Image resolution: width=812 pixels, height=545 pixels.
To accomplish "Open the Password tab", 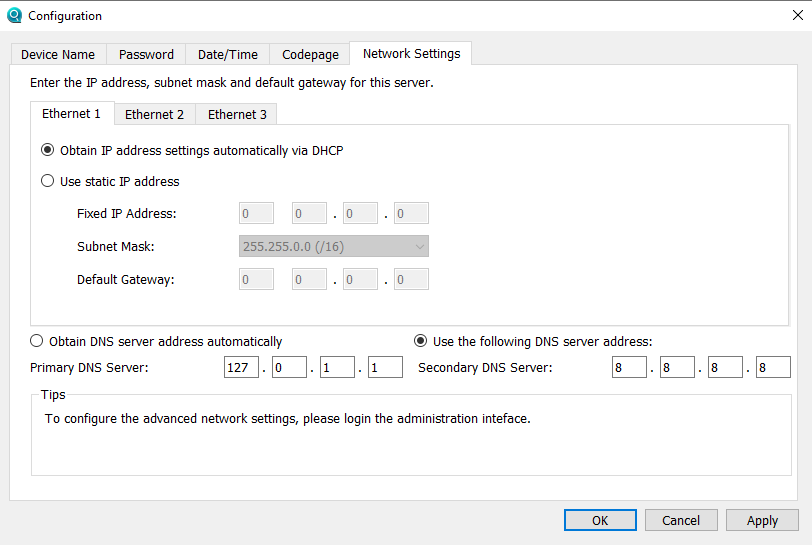I will pos(146,54).
